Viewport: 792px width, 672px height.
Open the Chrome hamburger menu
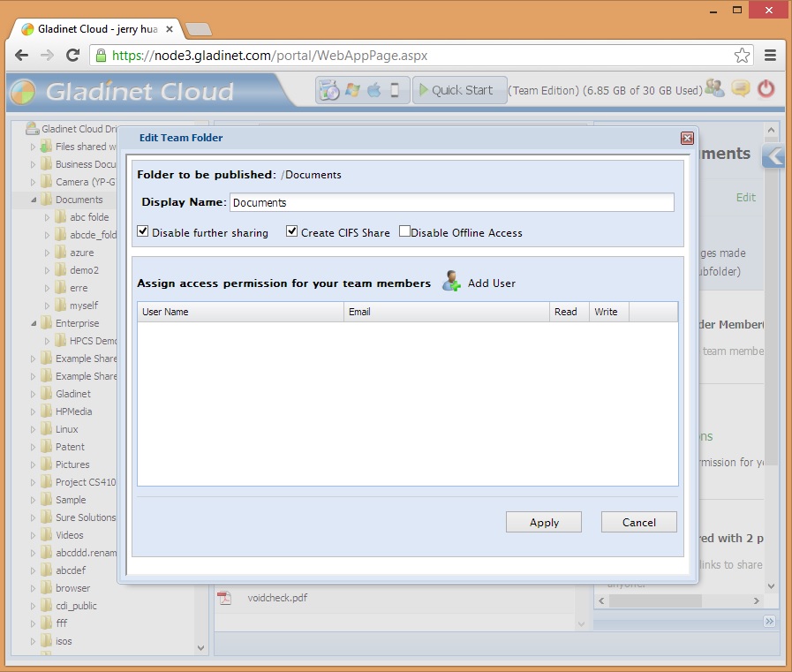(770, 55)
